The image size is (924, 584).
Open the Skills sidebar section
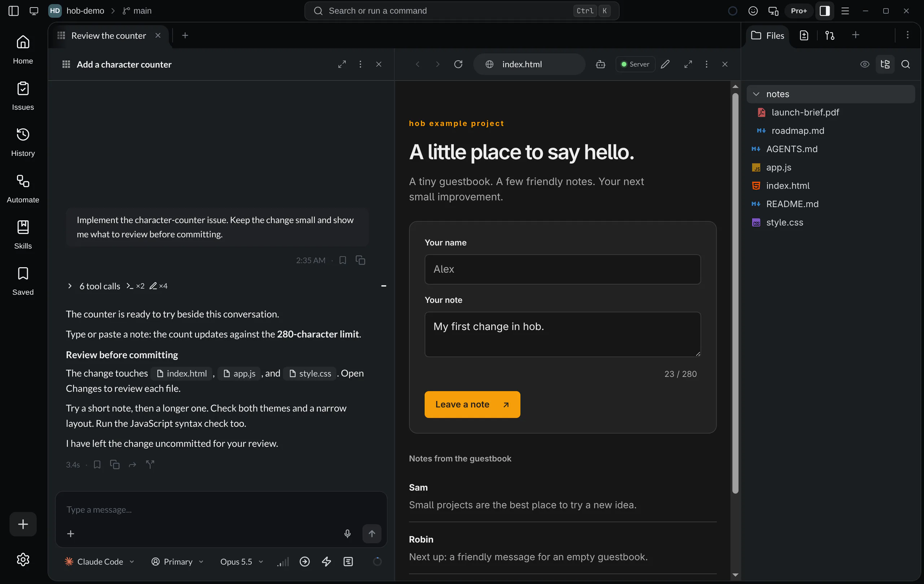23,234
